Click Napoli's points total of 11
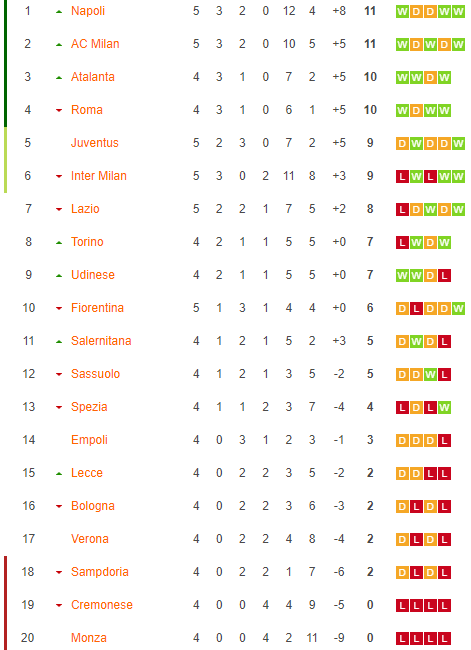471x650 pixels. (x=370, y=11)
